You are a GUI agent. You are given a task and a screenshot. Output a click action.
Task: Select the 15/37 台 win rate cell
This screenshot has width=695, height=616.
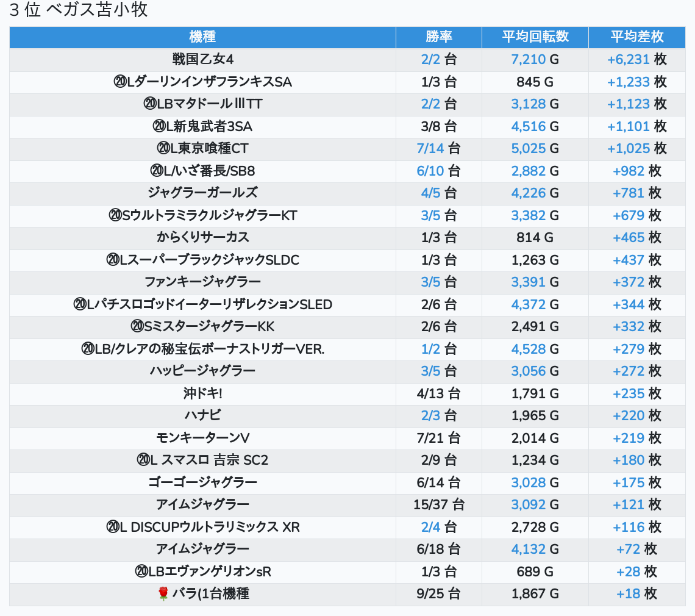(438, 504)
